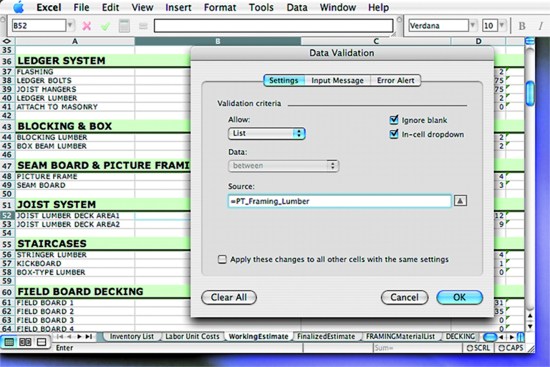550x367 pixels.
Task: Click the Name Box showing B52
Action: 39,26
